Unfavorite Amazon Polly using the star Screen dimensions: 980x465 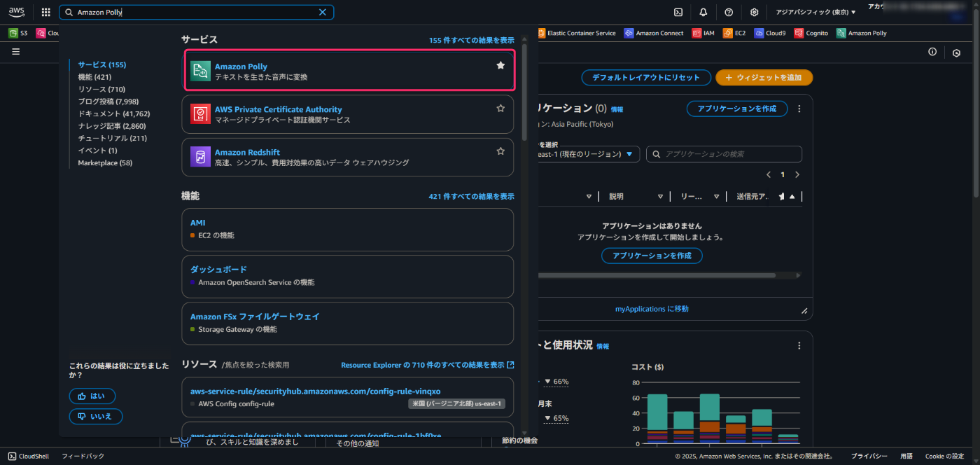coord(500,65)
